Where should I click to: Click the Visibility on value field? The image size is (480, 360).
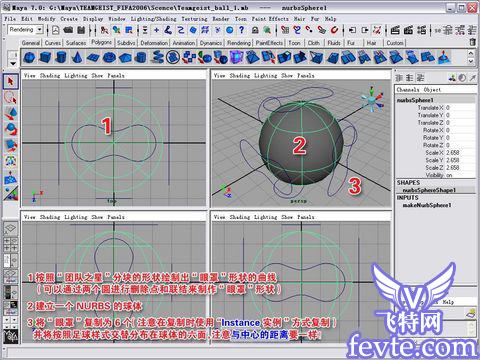(460, 175)
